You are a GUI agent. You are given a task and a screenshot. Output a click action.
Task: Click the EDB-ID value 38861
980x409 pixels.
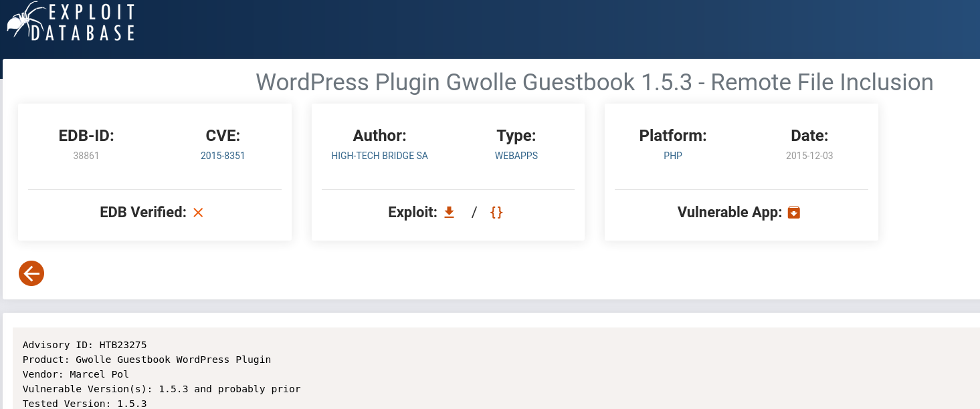(x=86, y=156)
